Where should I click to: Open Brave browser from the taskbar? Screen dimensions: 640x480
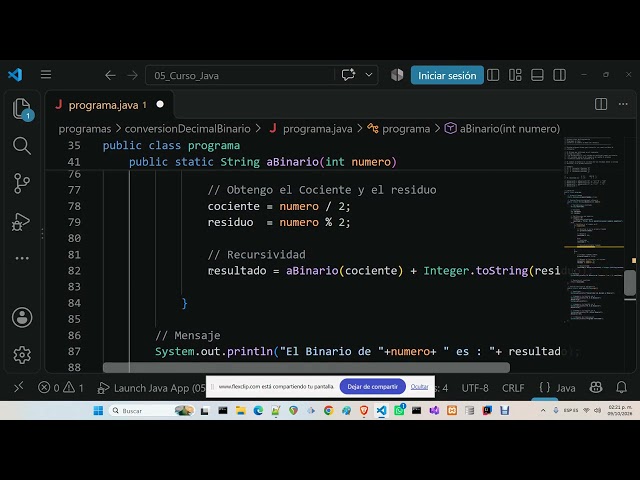click(x=364, y=411)
